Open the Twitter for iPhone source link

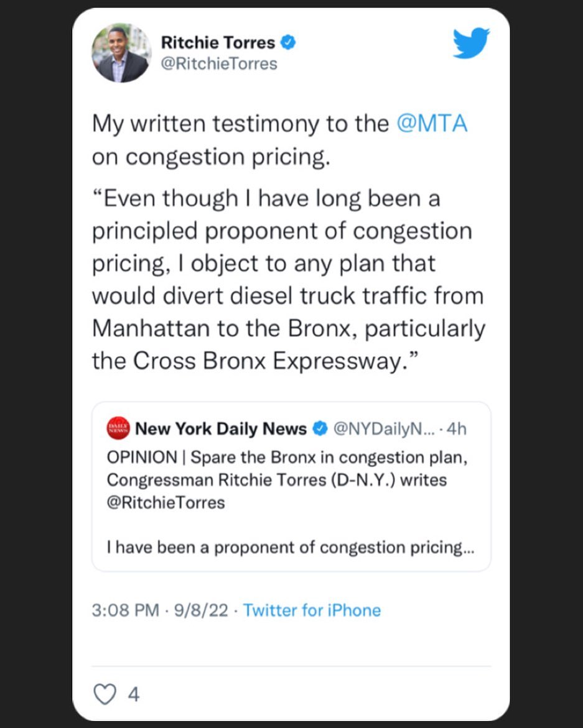point(312,610)
